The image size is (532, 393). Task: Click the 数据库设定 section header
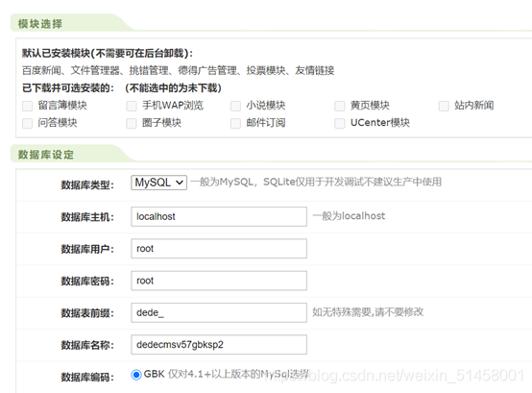click(x=46, y=155)
